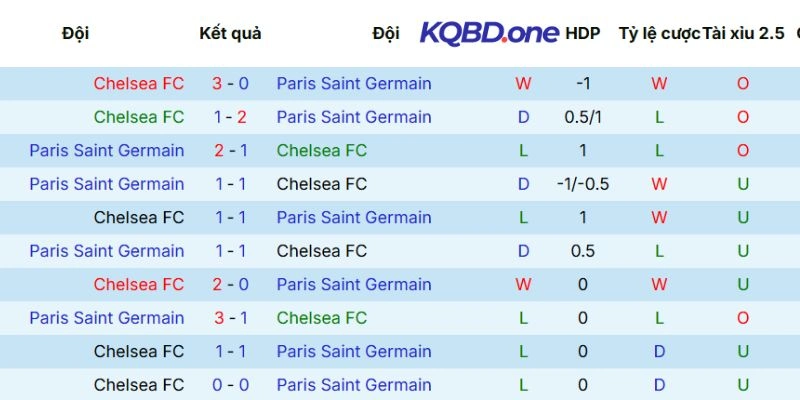Open Paris Saint Germain link in 1 - 2 row
This screenshot has height=400, width=800.
354,117
